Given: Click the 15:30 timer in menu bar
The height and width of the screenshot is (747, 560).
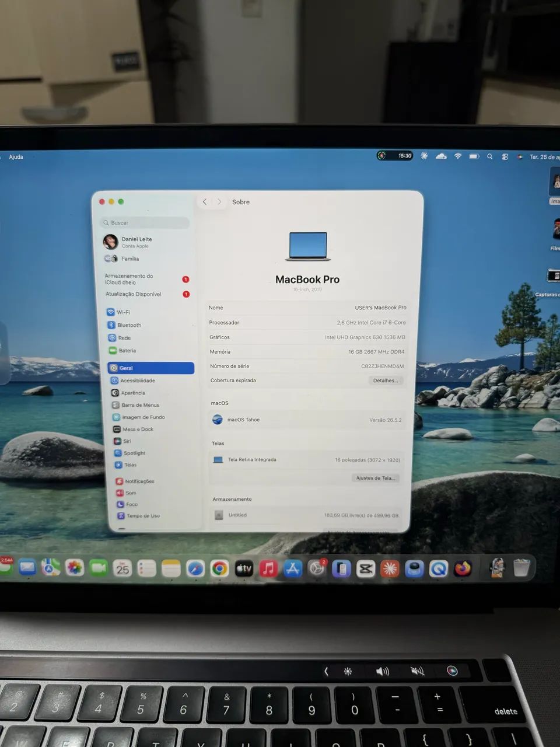Looking at the screenshot, I should click(395, 156).
